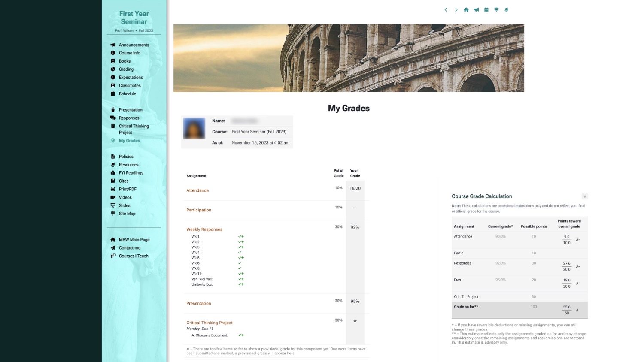The image size is (644, 362).
Task: Go to next page with right chevron
Action: pyautogui.click(x=456, y=10)
